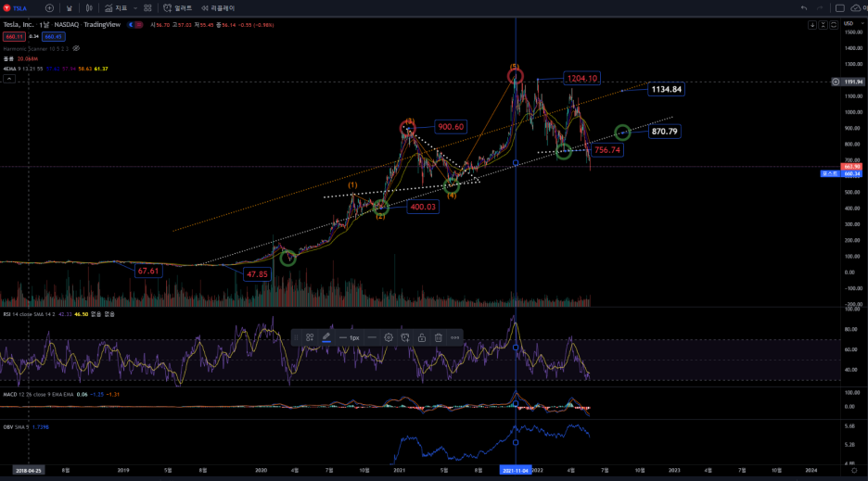Select the 67.61 price label

(148, 272)
